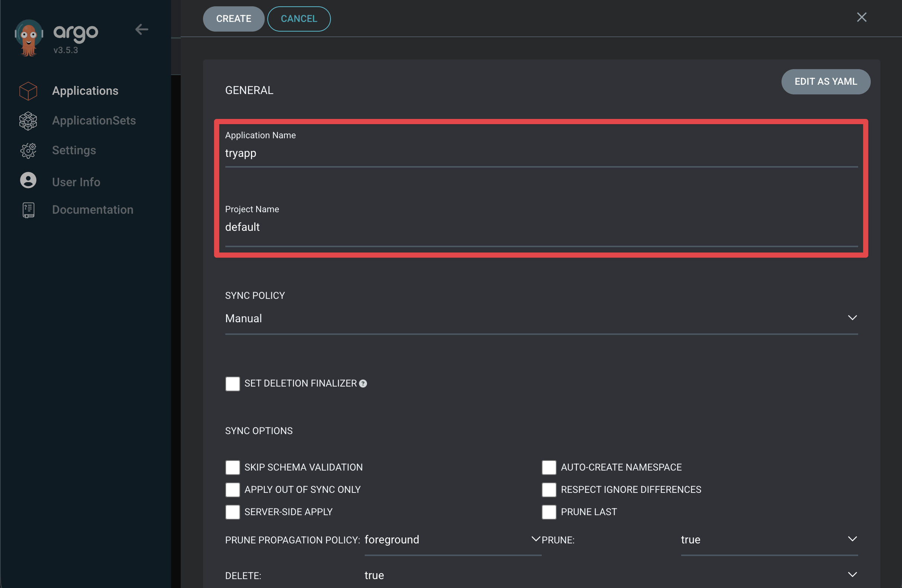Image resolution: width=902 pixels, height=588 pixels.
Task: Click the v3.5.3 version text
Action: [65, 50]
